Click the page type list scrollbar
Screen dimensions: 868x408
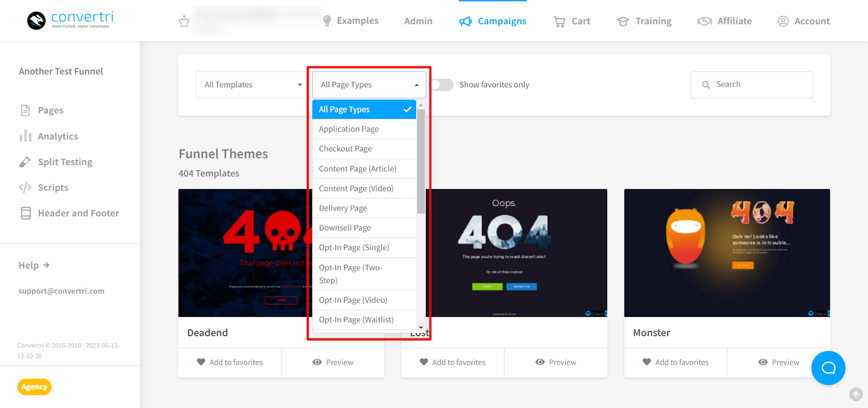tap(420, 163)
